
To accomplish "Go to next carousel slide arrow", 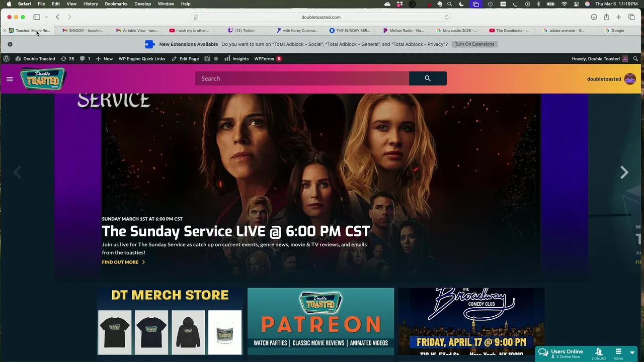I will coord(624,172).
